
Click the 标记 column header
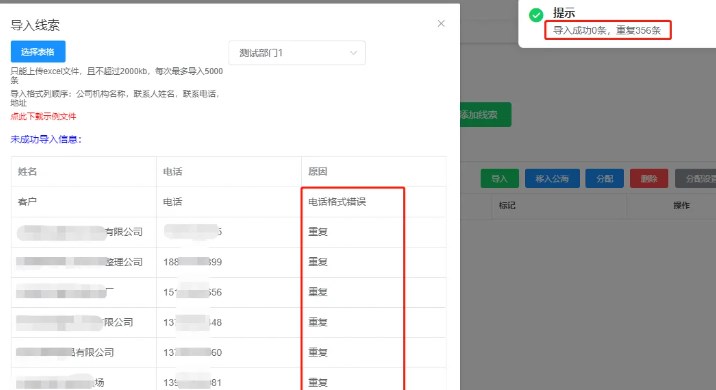tap(507, 206)
